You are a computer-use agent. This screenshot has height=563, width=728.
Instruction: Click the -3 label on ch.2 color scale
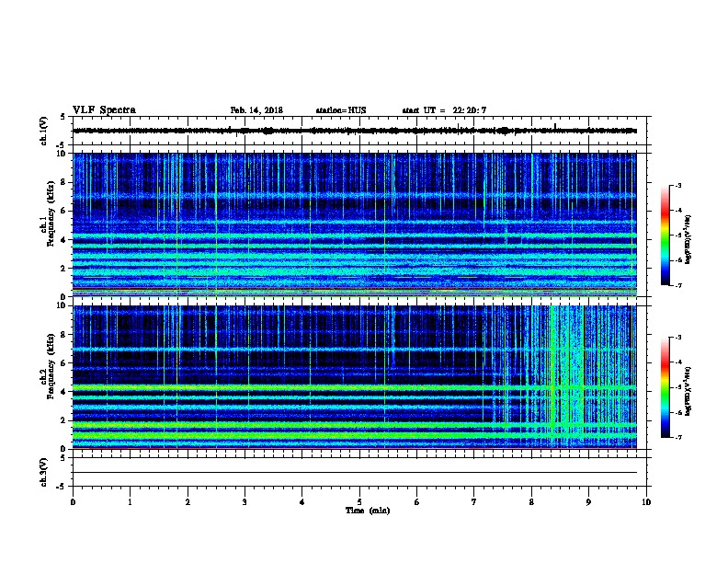[x=677, y=338]
